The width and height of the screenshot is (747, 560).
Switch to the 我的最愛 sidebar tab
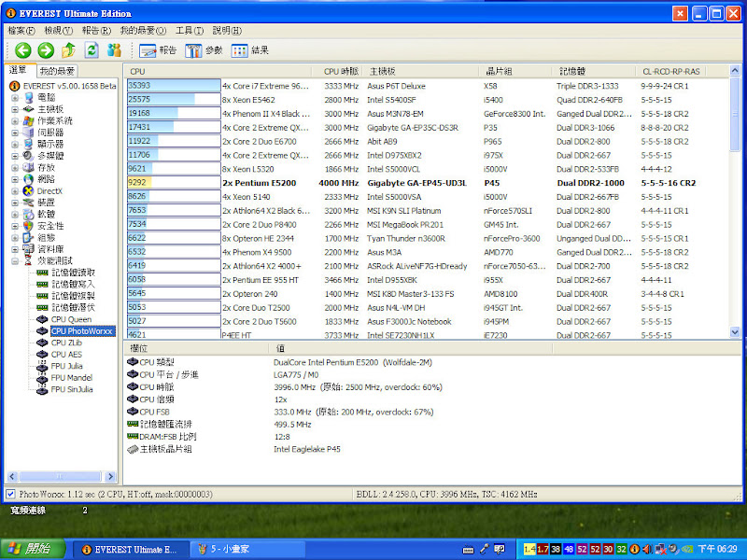57,71
